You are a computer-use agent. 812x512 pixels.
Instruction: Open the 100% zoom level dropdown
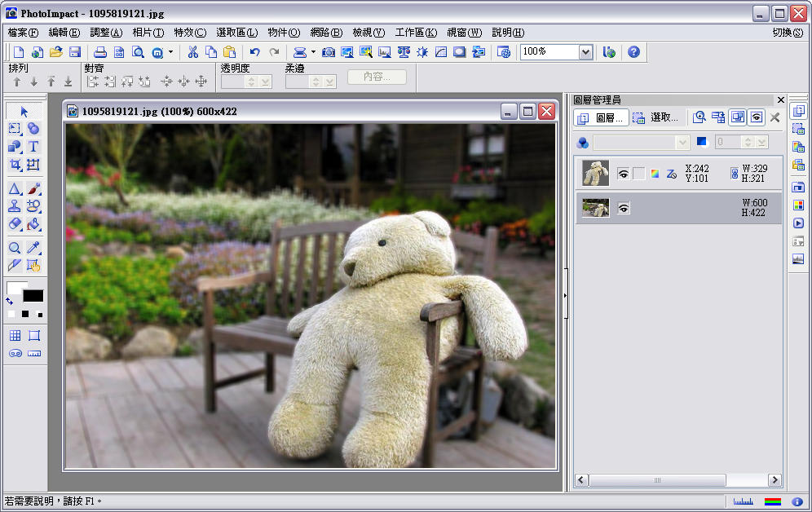click(x=585, y=52)
